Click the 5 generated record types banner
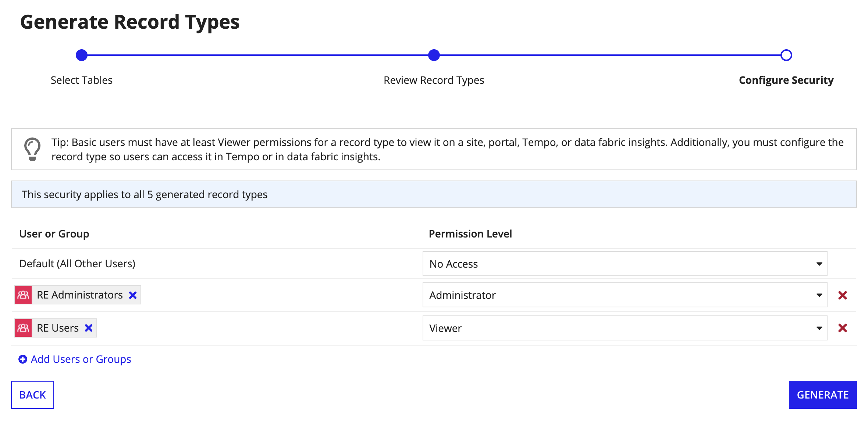868x425 pixels. tap(434, 194)
